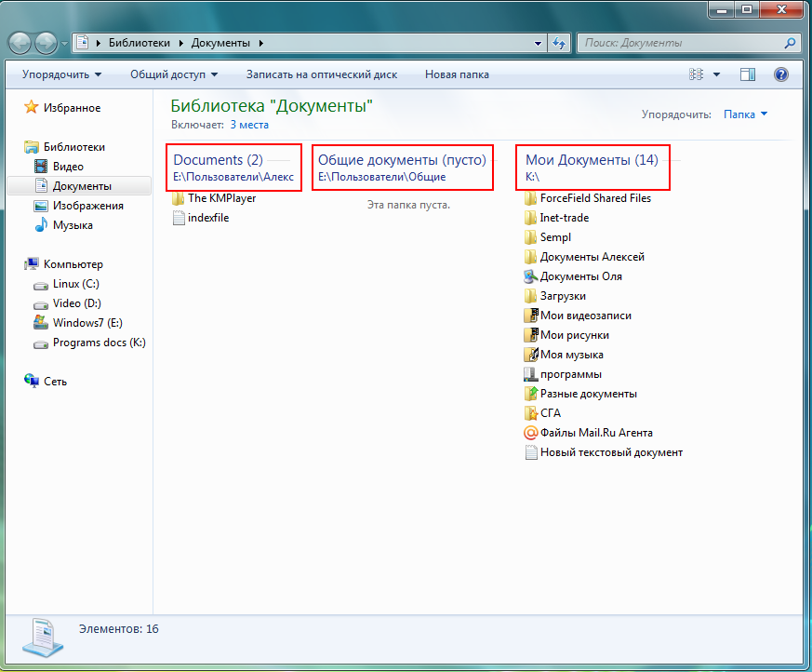
Task: Select Файлы Mail.Ru Агента folder
Action: [x=588, y=433]
